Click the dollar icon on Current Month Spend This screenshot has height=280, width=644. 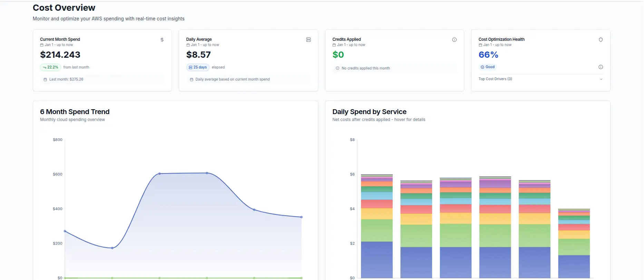coord(162,40)
